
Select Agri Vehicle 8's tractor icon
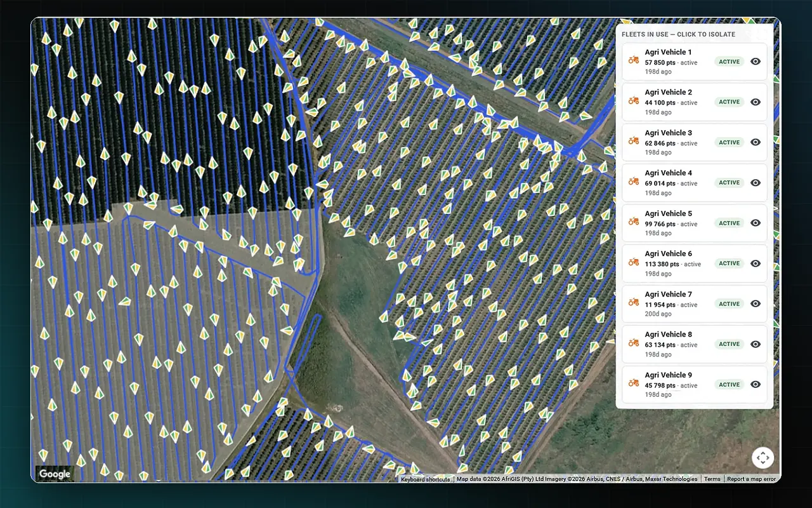(634, 342)
